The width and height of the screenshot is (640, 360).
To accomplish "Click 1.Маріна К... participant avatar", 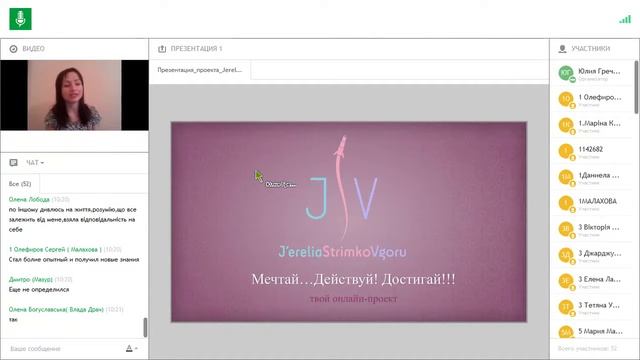I will pos(566,125).
